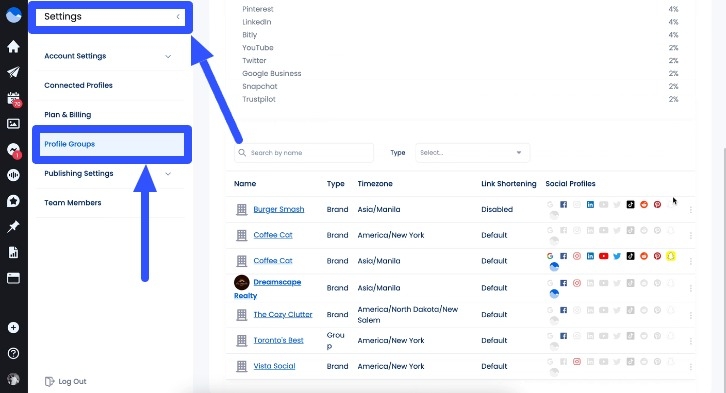The image size is (726, 393).
Task: Click the window panel icon in sidebar
Action: [x=13, y=278]
